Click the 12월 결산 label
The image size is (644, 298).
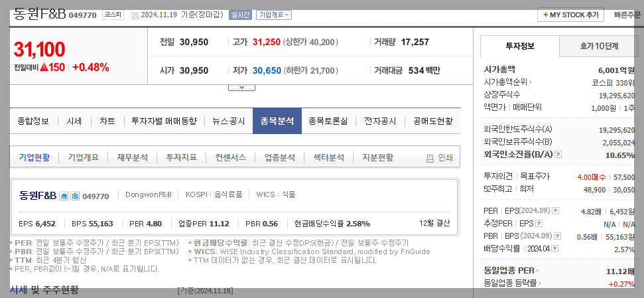point(434,223)
